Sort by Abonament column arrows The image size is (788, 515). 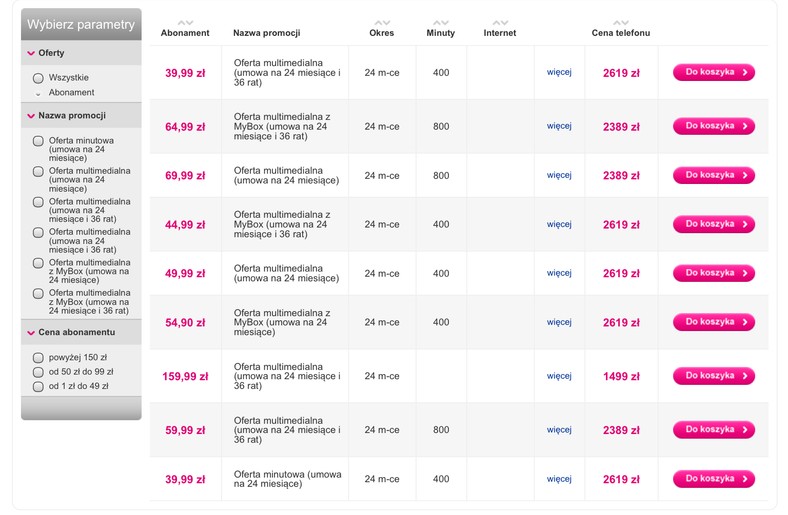tap(185, 23)
